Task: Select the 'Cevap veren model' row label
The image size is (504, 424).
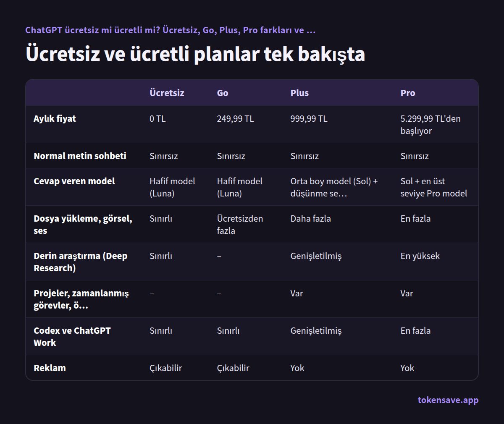Action: [x=74, y=181]
